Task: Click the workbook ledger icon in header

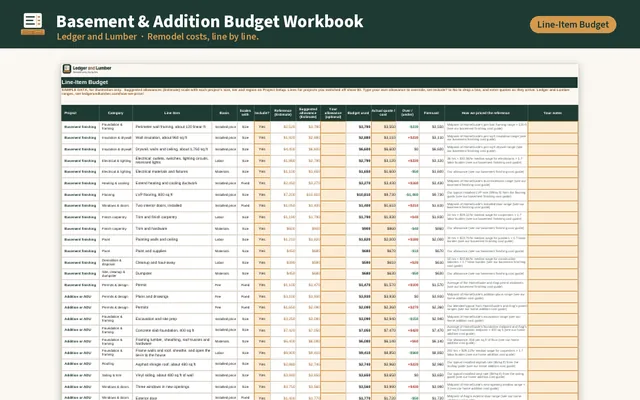Action: [33, 24]
